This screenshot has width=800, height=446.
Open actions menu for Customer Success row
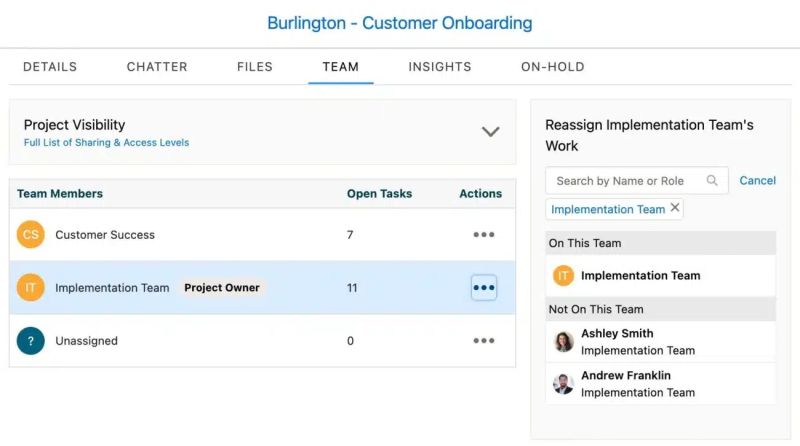pyautogui.click(x=484, y=235)
